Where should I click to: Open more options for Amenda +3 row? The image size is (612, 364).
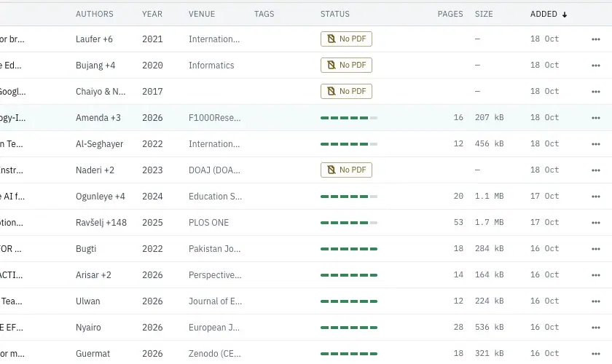click(x=596, y=117)
